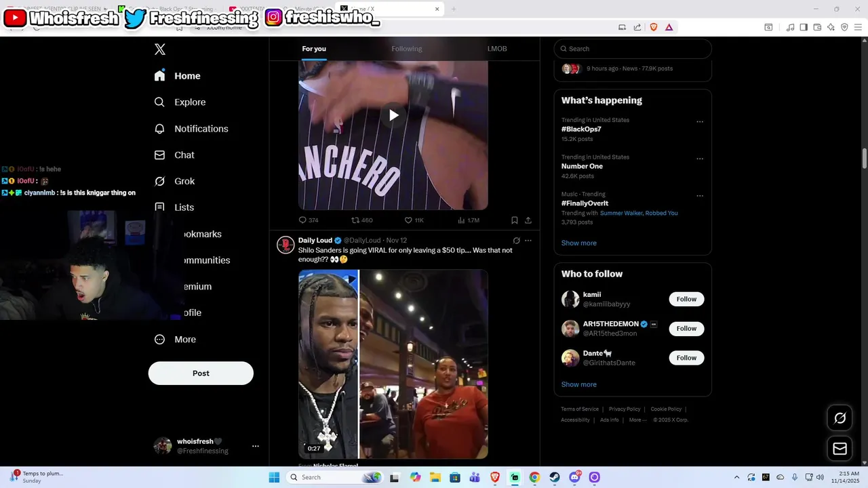
Task: Switch to the LMOB tab
Action: point(497,49)
